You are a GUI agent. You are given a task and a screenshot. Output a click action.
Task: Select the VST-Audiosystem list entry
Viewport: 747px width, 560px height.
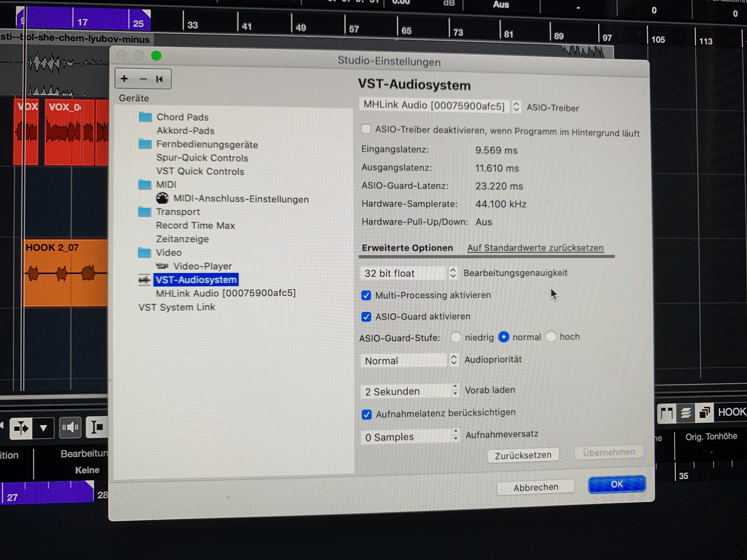click(x=196, y=280)
